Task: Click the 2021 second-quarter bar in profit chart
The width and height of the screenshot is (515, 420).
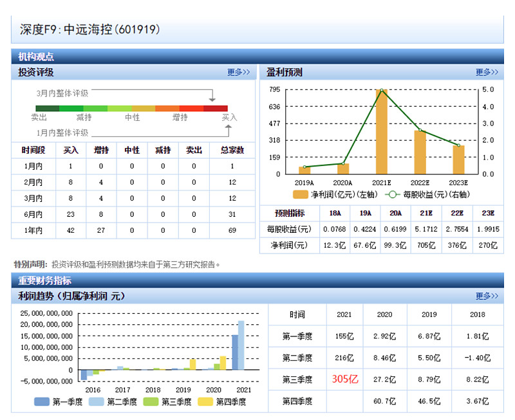Action: click(241, 345)
